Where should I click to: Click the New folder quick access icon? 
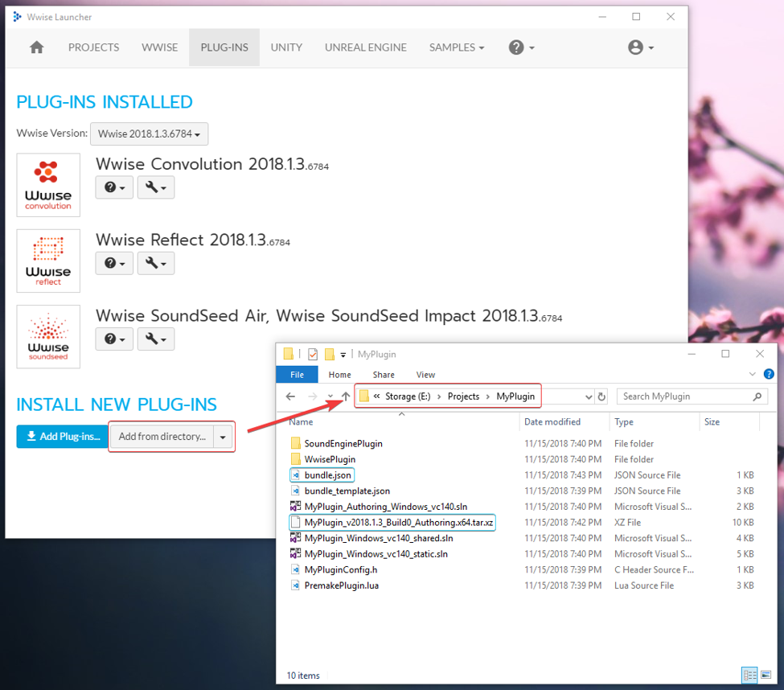coord(330,354)
